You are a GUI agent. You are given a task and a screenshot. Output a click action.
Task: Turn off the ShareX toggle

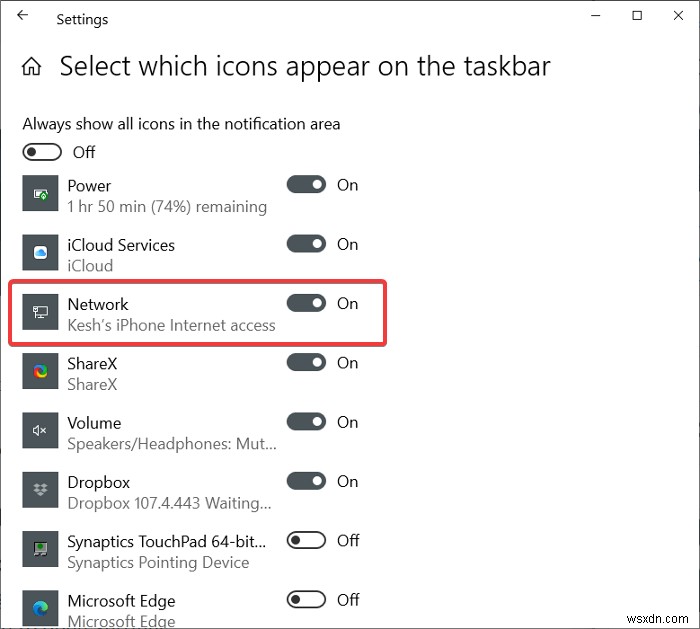point(306,362)
